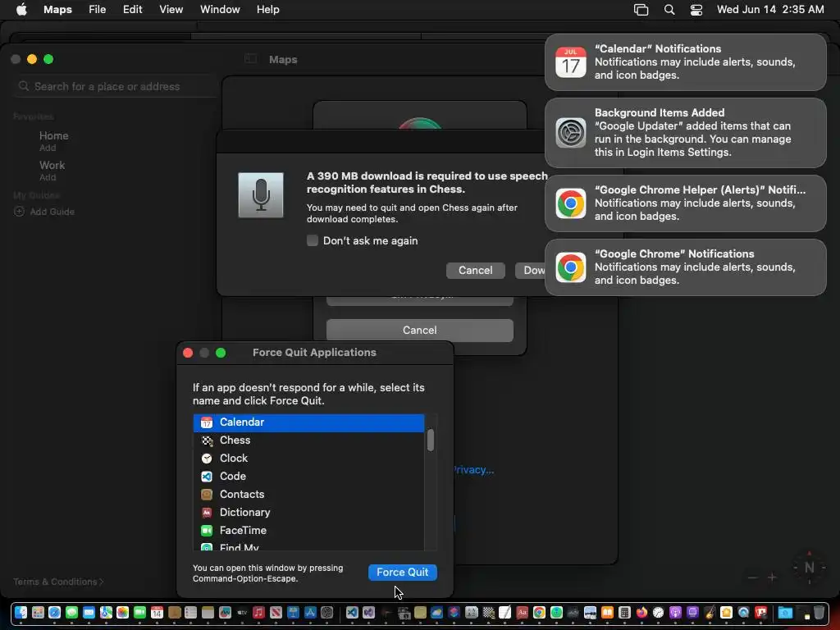840x630 pixels.
Task: Open Mail in the dock
Action: tap(89, 612)
